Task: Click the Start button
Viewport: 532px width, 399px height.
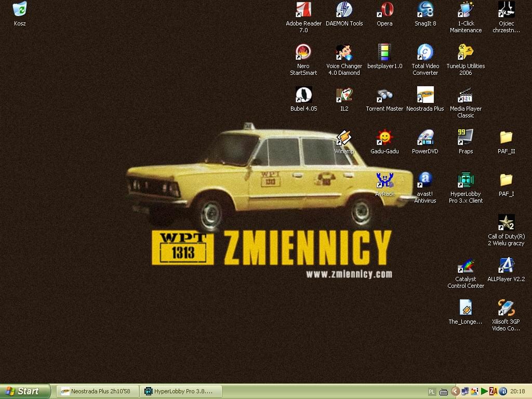Action: pyautogui.click(x=25, y=391)
